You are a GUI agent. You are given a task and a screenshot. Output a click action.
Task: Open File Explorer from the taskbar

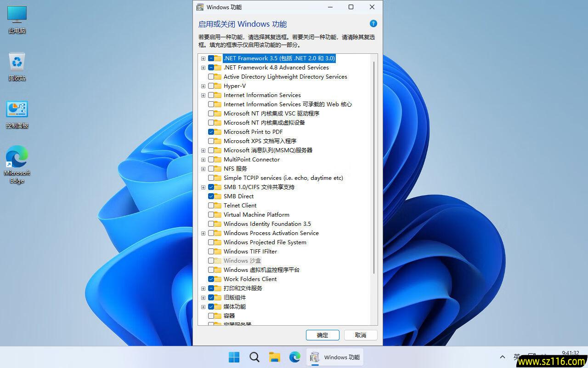(274, 357)
